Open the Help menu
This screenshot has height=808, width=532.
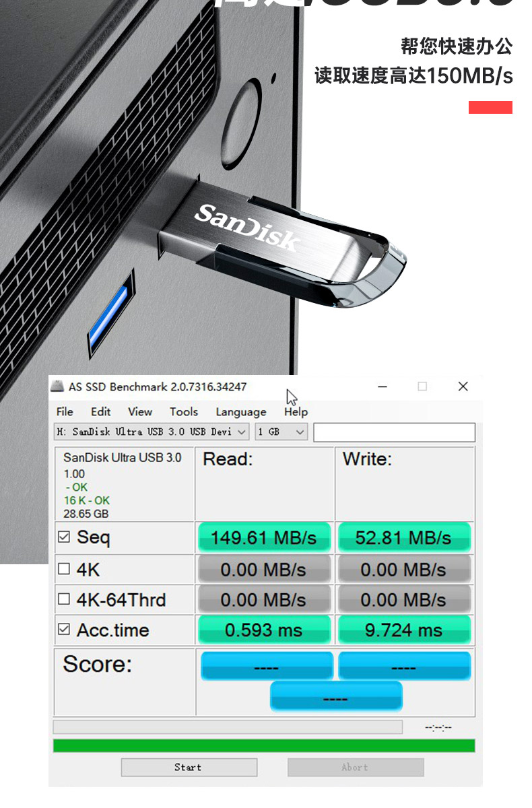296,411
